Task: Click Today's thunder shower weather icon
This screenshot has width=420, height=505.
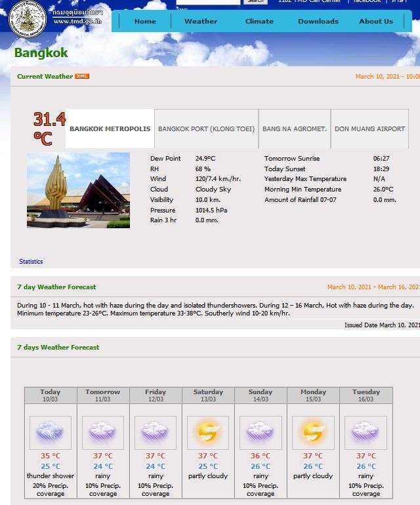Action: [x=51, y=433]
